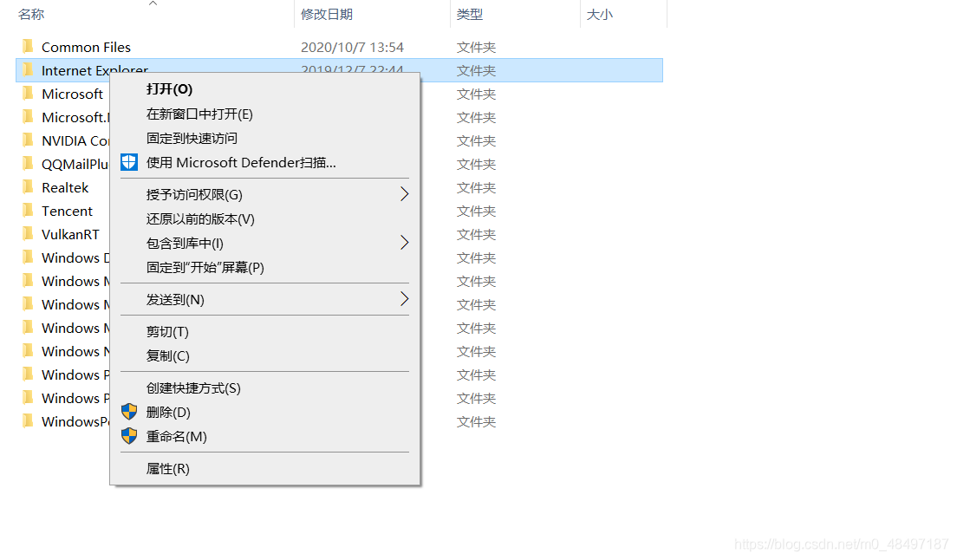Image resolution: width=957 pixels, height=560 pixels.
Task: Sort by the 修改日期 column header
Action: coord(327,14)
